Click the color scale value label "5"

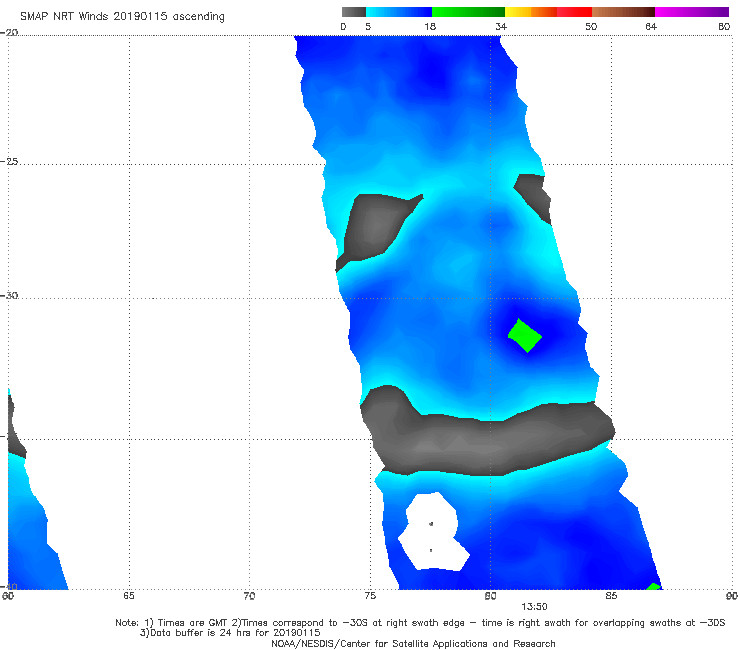point(368,27)
